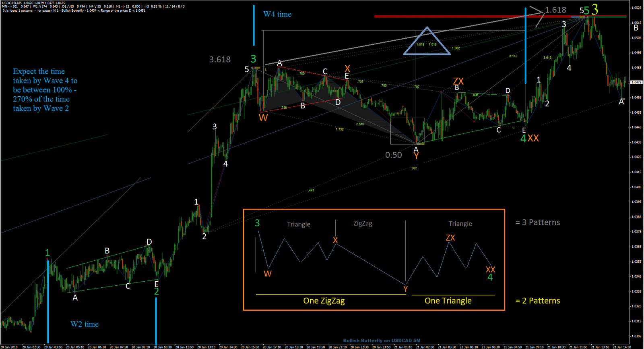This screenshot has height=349, width=644.
Task: Click the gray '3.618' ratio label
Action: (x=220, y=60)
